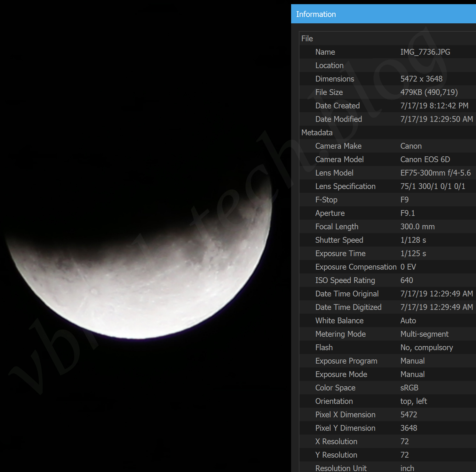Select the Focal Length 300.0 mm row
The image size is (476, 472).
click(x=387, y=227)
